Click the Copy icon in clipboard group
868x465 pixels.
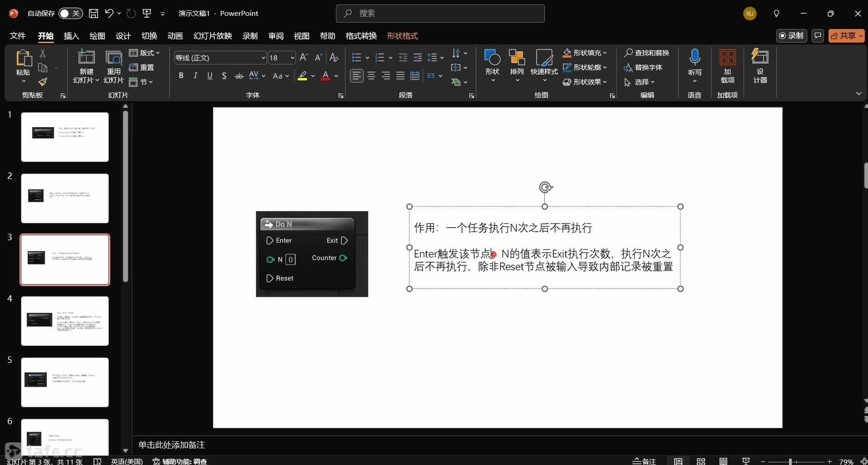[x=42, y=68]
